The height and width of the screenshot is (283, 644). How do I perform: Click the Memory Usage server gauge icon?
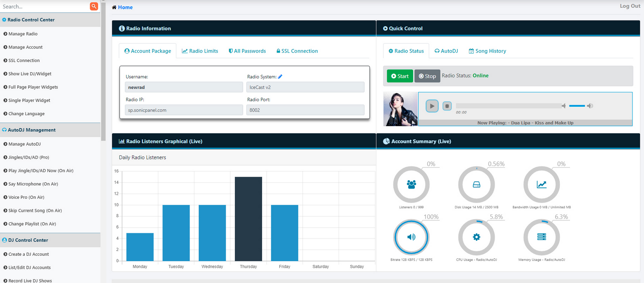pos(541,237)
